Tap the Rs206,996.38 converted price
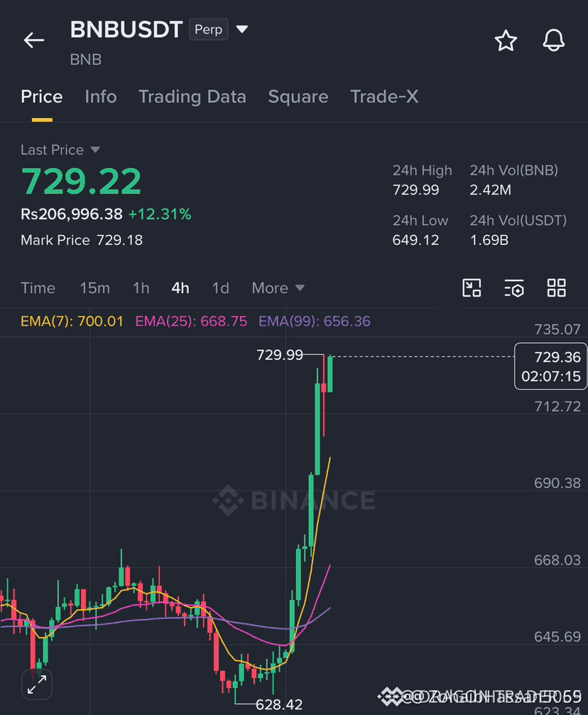This screenshot has width=588, height=715. point(72,214)
